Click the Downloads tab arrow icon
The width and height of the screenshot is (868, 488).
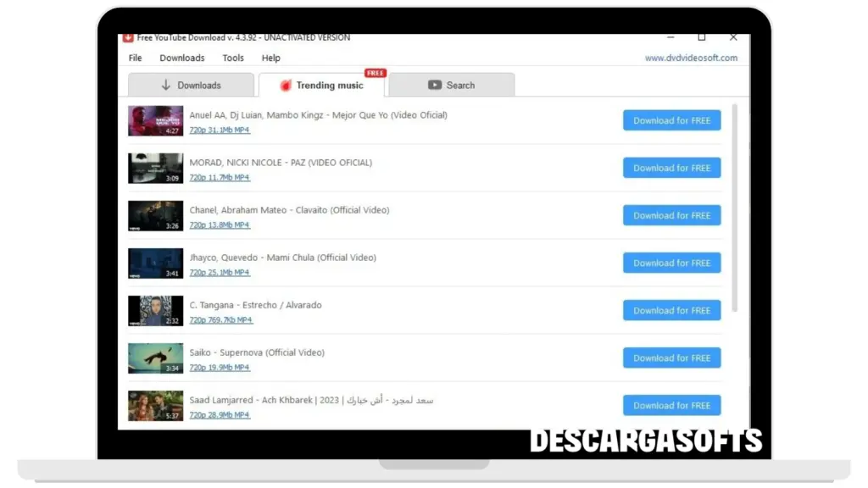pyautogui.click(x=166, y=86)
